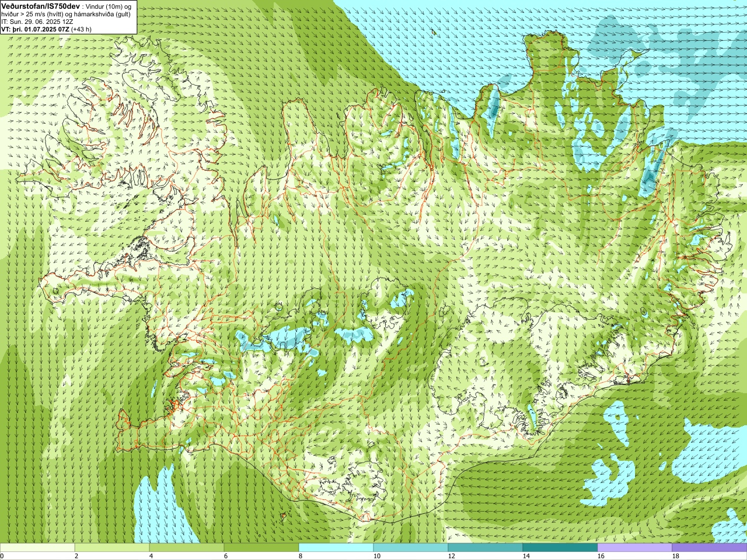The width and height of the screenshot is (747, 560).
Task: Click the dark teal 14–16 m/s legend swatch
Action: pyautogui.click(x=560, y=548)
